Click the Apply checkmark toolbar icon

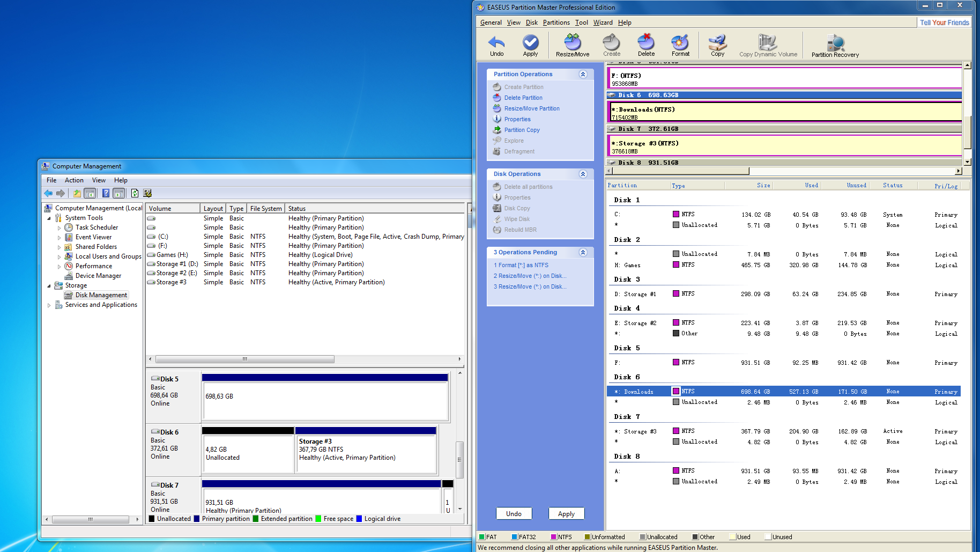(530, 46)
